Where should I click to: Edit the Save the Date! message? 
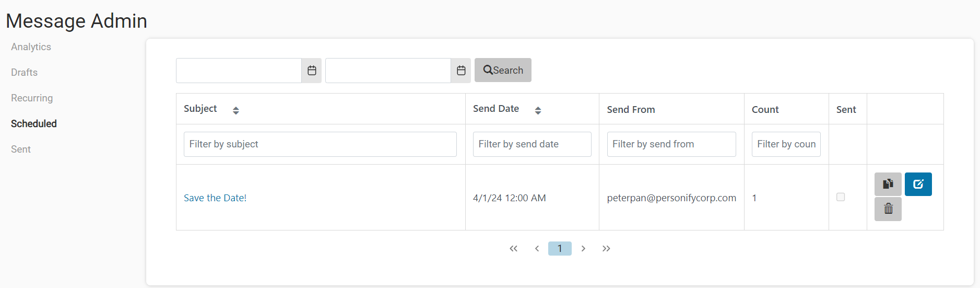click(x=918, y=184)
